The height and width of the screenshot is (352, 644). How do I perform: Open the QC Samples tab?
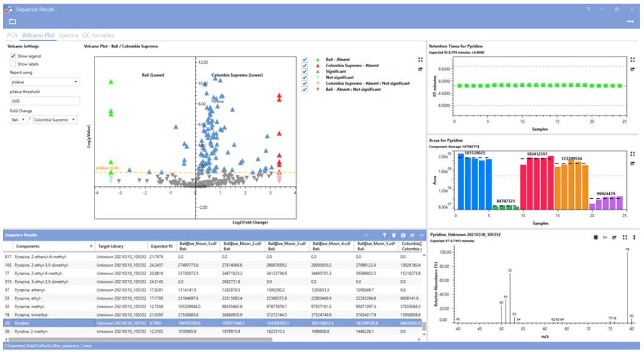97,35
